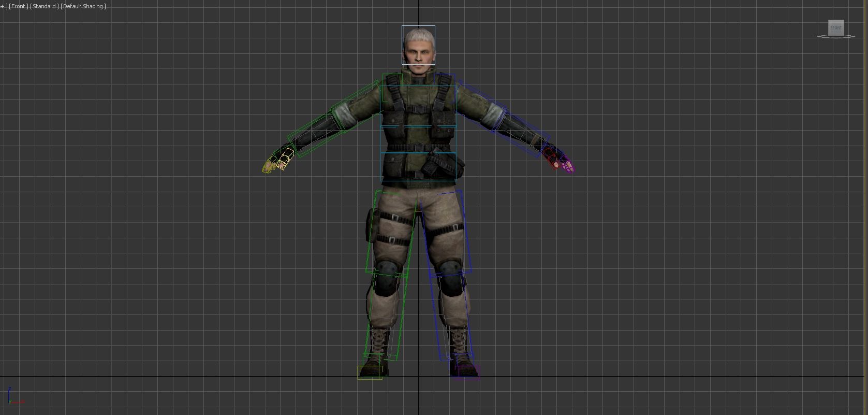Select the blue thigh bone box
The width and height of the screenshot is (868, 415).
(447, 233)
